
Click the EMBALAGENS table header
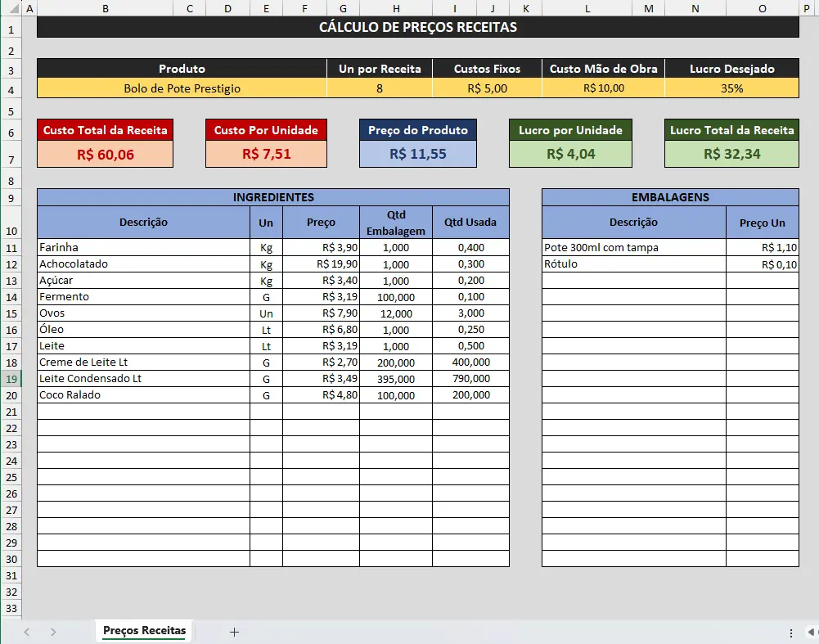[x=670, y=197]
